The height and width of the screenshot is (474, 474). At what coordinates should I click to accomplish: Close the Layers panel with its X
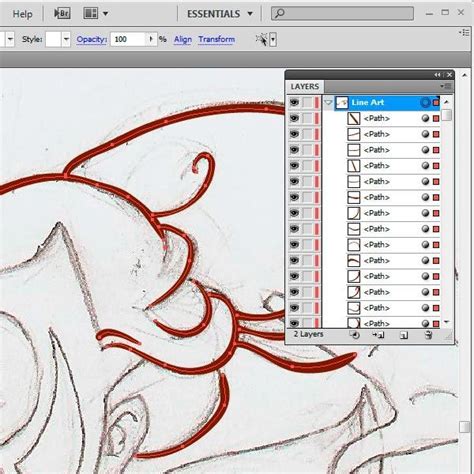click(449, 75)
